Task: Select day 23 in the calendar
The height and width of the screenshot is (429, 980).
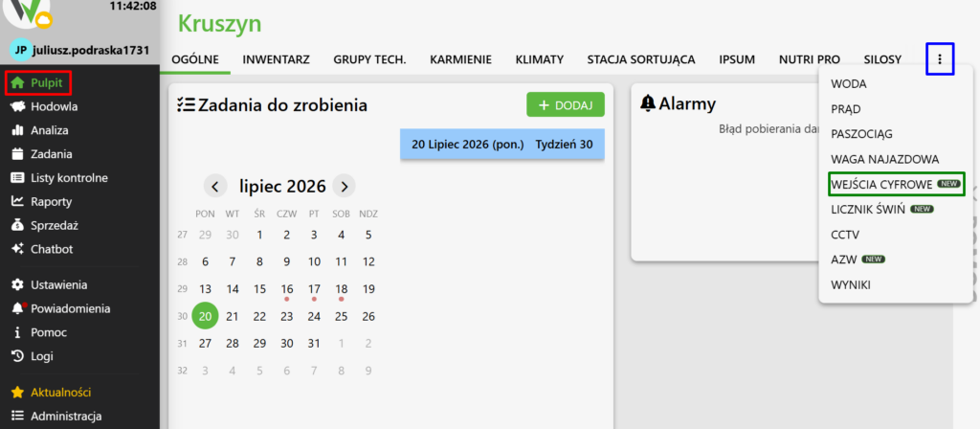Action: [287, 316]
